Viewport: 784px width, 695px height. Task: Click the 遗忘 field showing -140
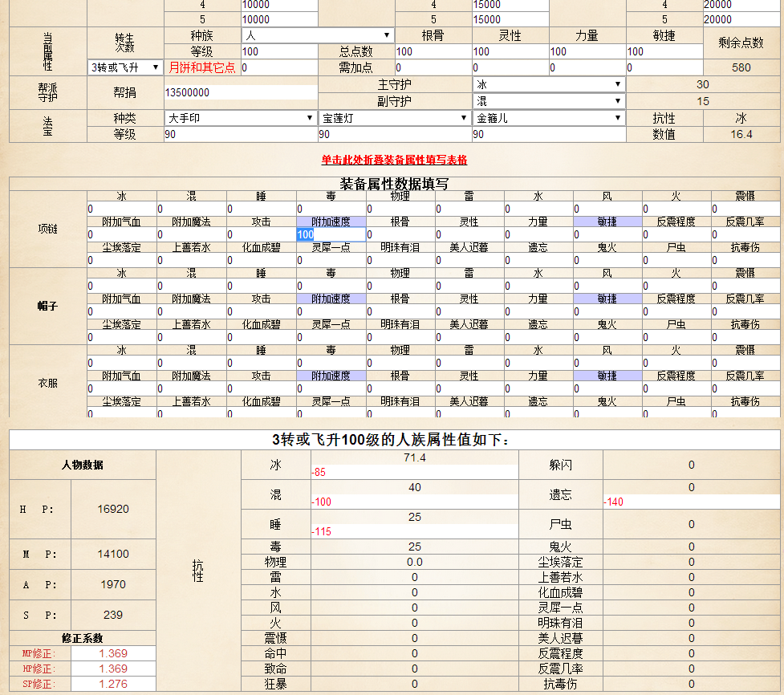(690, 502)
